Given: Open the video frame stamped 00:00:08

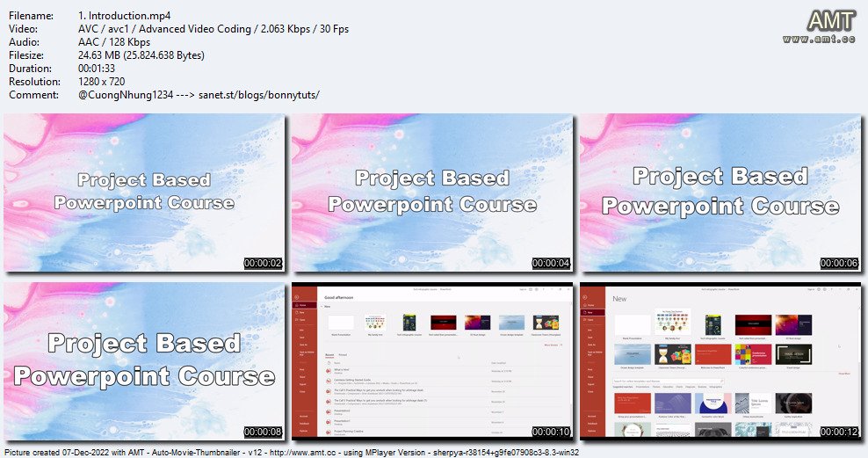Looking at the screenshot, I should [144, 361].
